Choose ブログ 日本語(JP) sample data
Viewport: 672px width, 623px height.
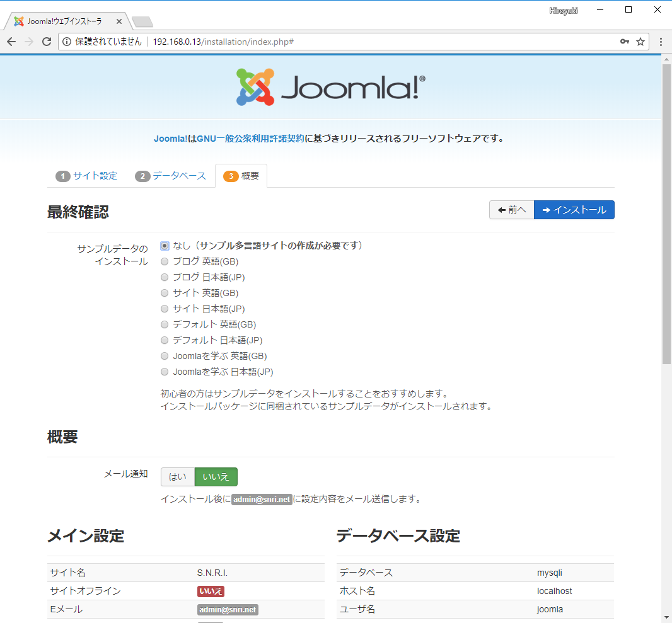tap(165, 277)
